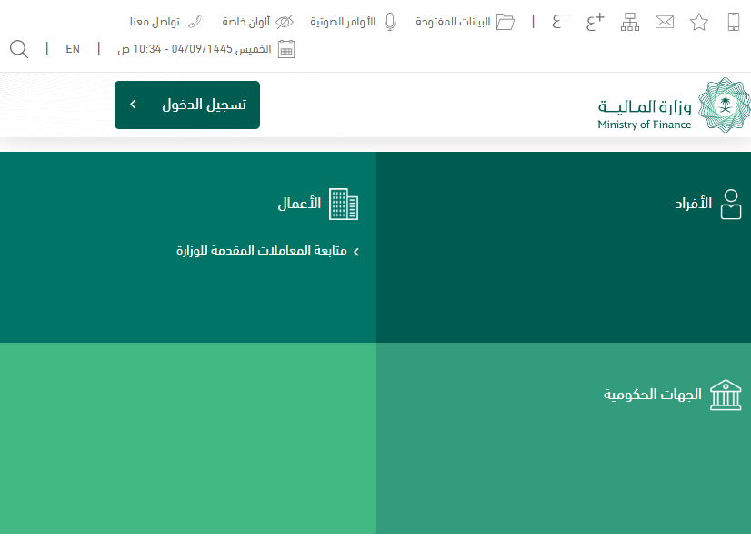
Task: Open the search magnifier icon
Action: (x=19, y=49)
